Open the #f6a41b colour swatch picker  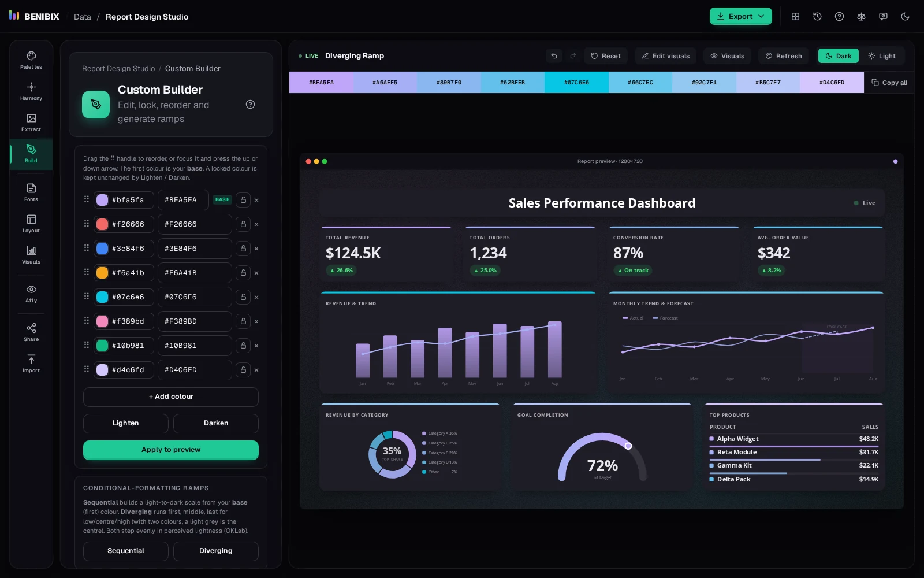[102, 273]
